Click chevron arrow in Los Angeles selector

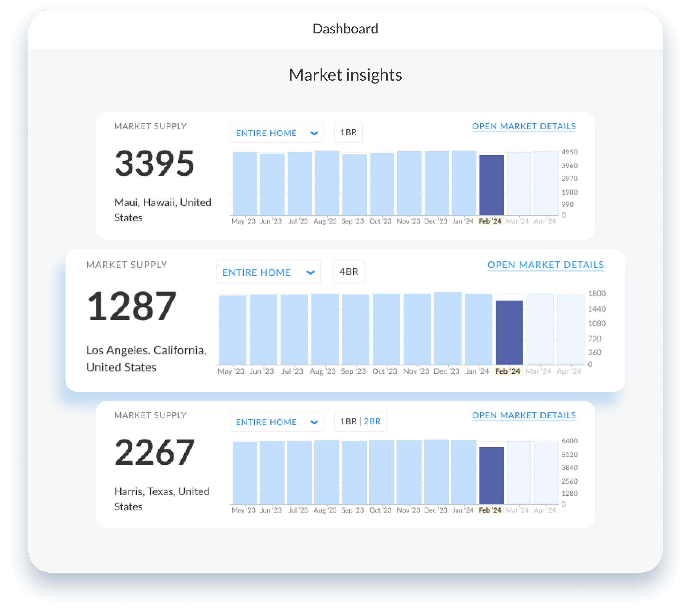pyautogui.click(x=310, y=273)
